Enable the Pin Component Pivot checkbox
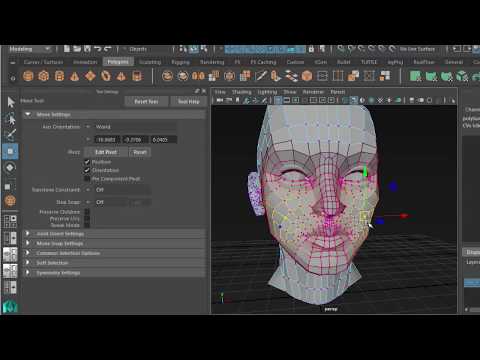480x360 pixels. tap(87, 179)
